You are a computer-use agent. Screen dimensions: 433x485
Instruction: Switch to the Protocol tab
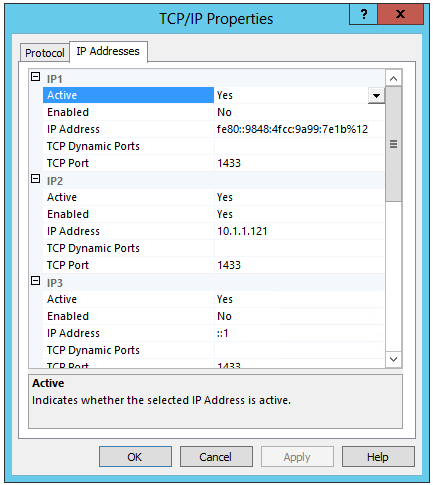(45, 53)
